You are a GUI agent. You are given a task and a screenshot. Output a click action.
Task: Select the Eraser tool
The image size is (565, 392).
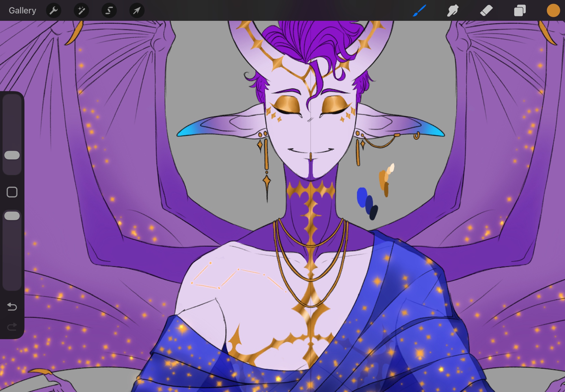[486, 10]
